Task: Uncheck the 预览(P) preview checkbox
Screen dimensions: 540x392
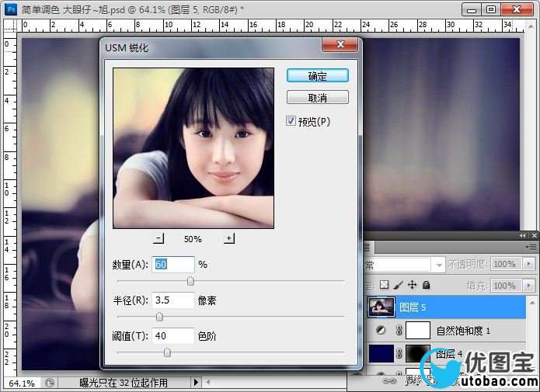Action: coord(291,121)
